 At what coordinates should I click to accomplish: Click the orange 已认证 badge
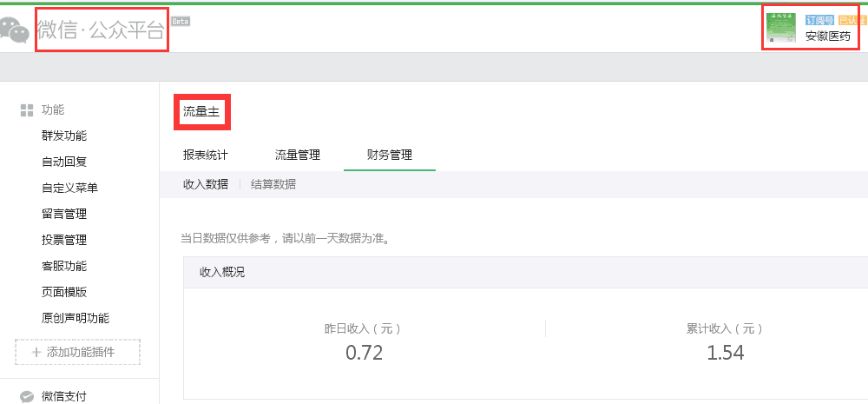pyautogui.click(x=852, y=21)
